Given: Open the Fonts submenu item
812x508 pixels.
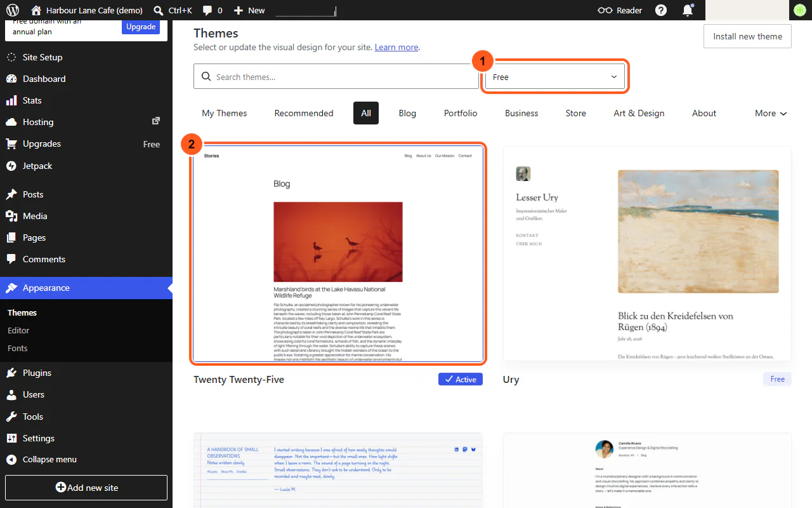Looking at the screenshot, I should [x=86, y=348].
